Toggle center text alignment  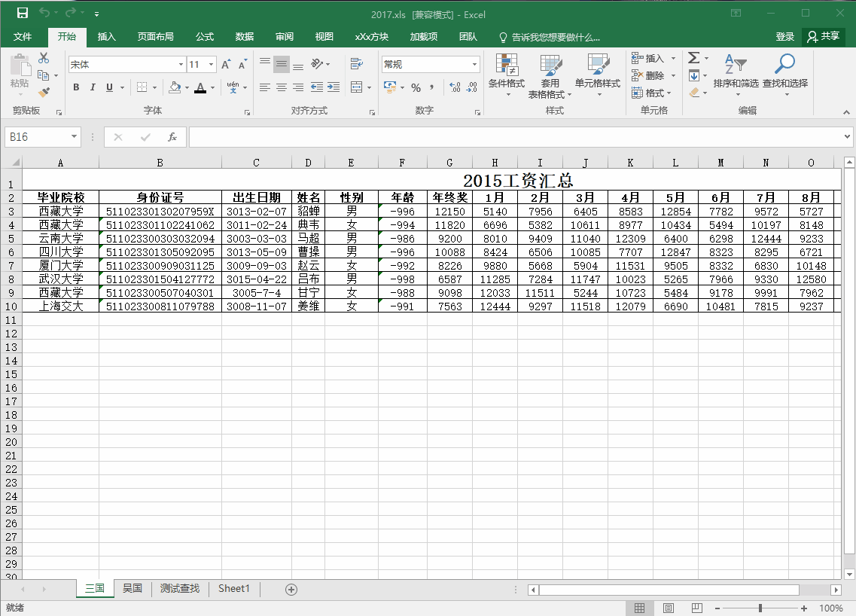pyautogui.click(x=281, y=87)
